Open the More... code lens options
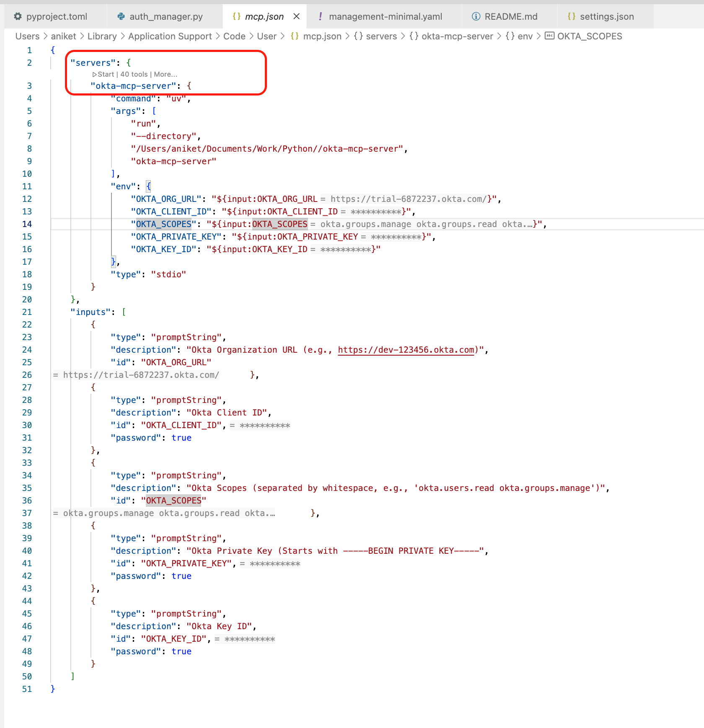The height and width of the screenshot is (728, 704). point(166,75)
